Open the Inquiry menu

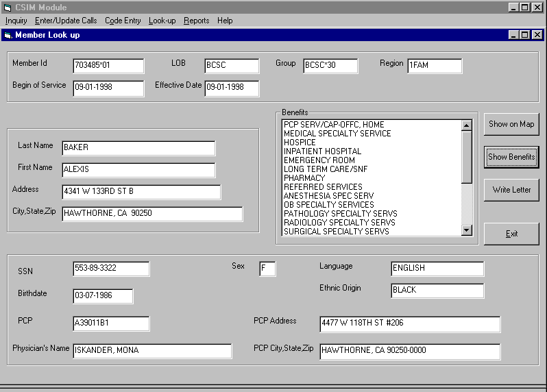[x=16, y=21]
